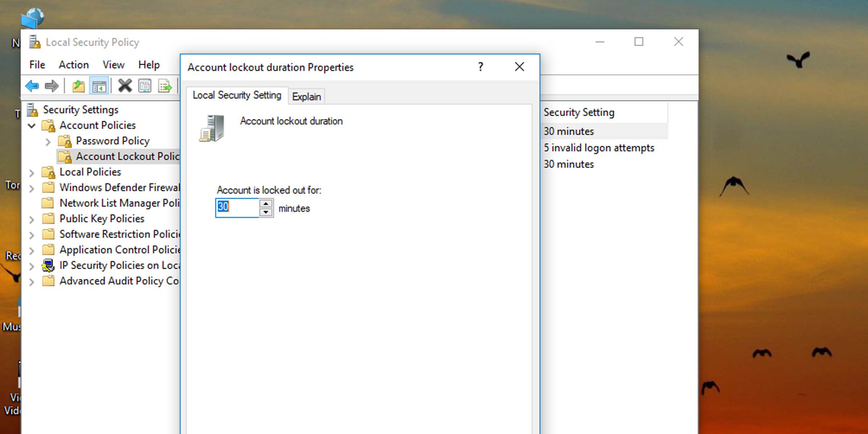The image size is (868, 434).
Task: Click the dialog help question mark
Action: coord(480,67)
